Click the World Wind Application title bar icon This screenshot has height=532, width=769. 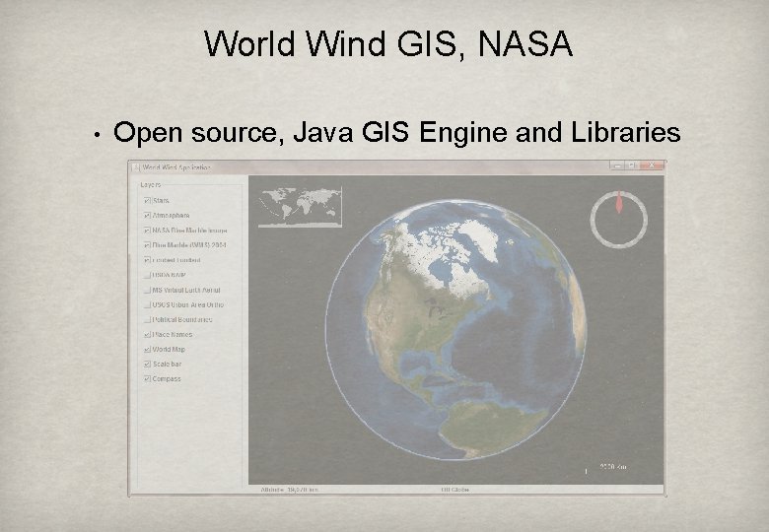point(136,167)
